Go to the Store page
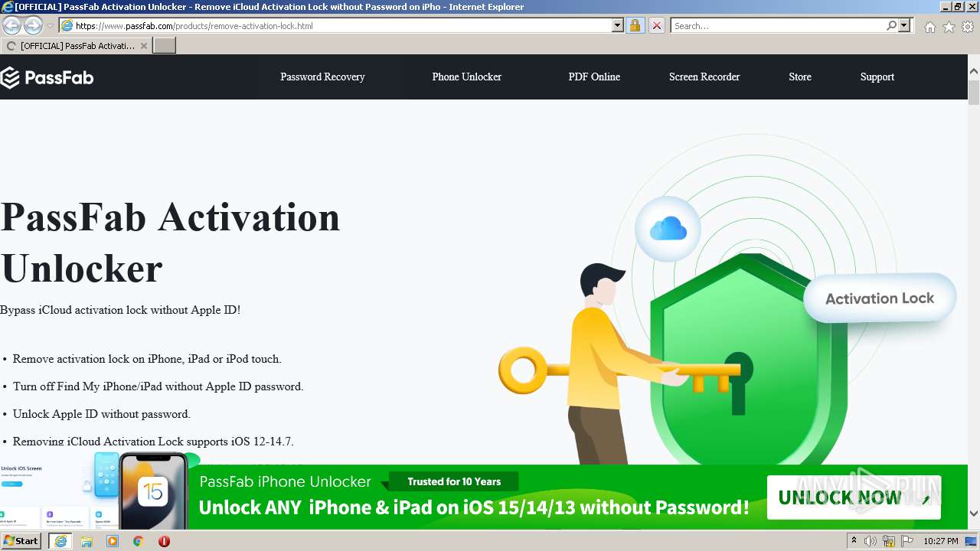980x551 pixels. (x=800, y=77)
